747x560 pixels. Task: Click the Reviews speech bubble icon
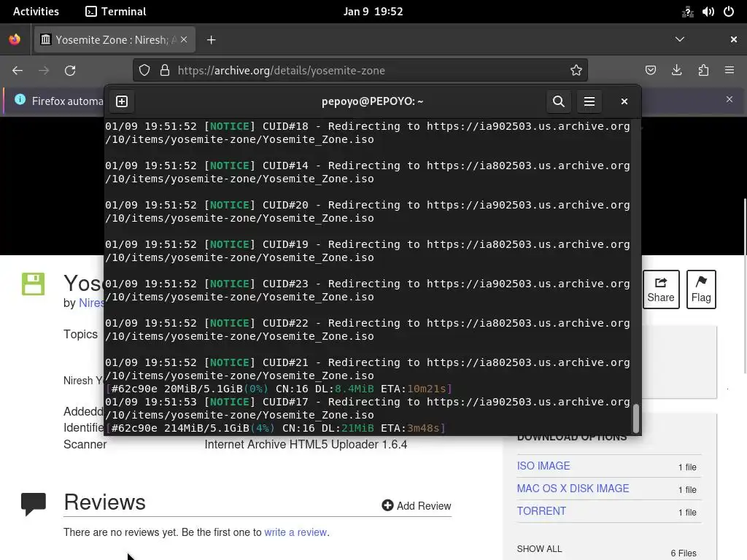[x=34, y=505]
